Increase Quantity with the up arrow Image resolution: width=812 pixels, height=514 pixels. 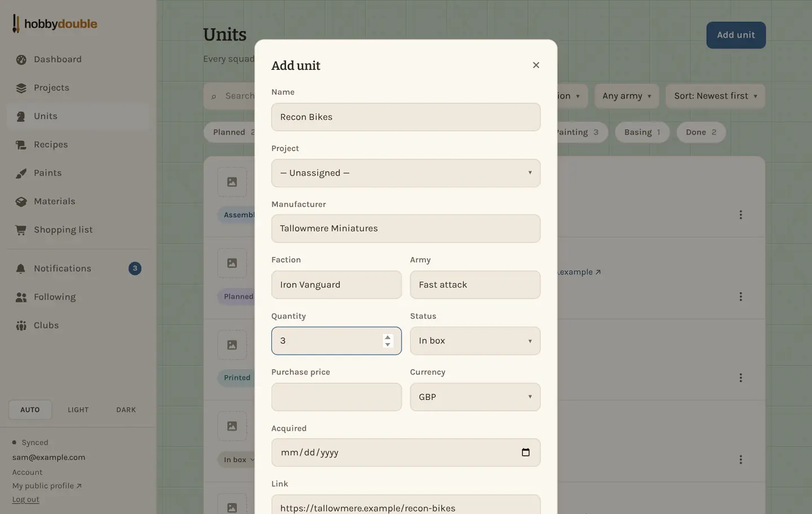click(x=387, y=337)
